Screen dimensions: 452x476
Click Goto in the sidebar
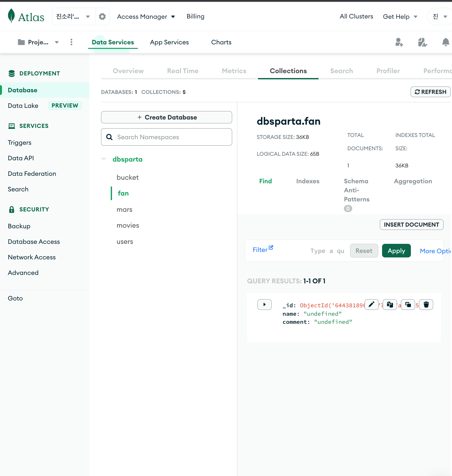click(16, 298)
